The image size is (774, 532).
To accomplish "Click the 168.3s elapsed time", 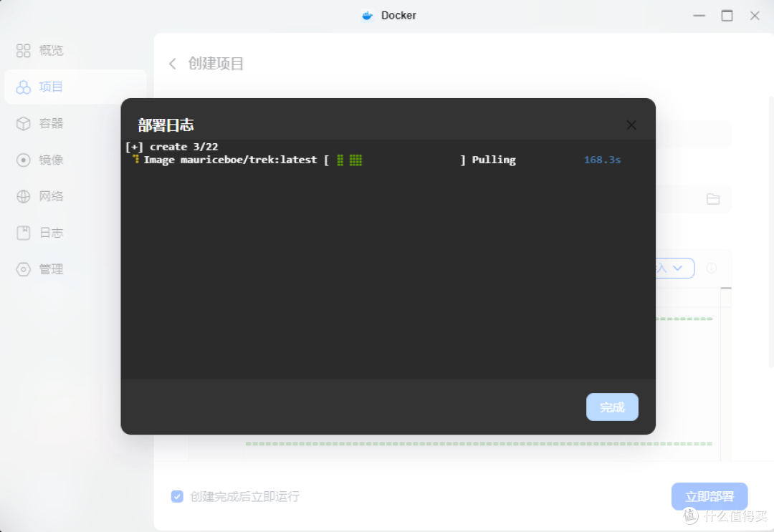I will point(602,160).
